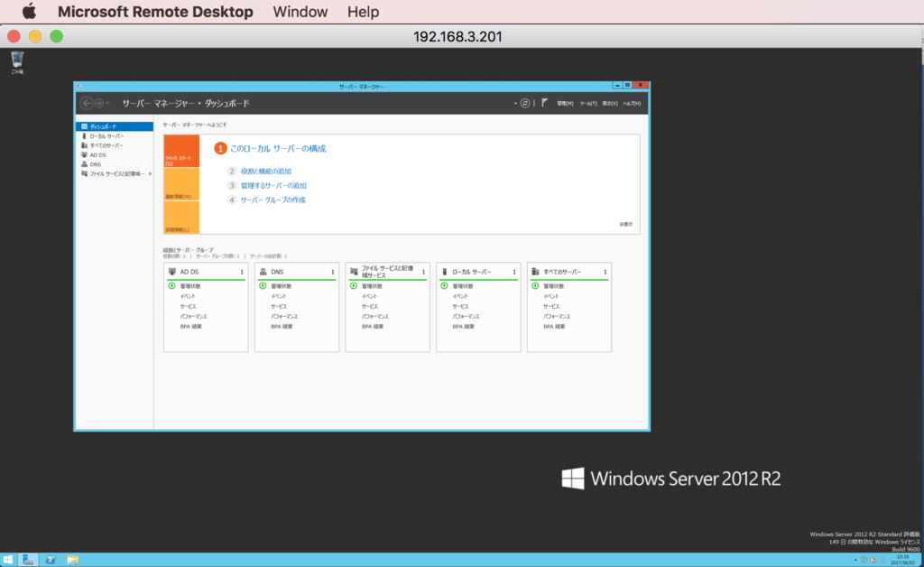This screenshot has height=567, width=924.
Task: Click green status icon in ローカル サーバー tile
Action: pyautogui.click(x=444, y=286)
